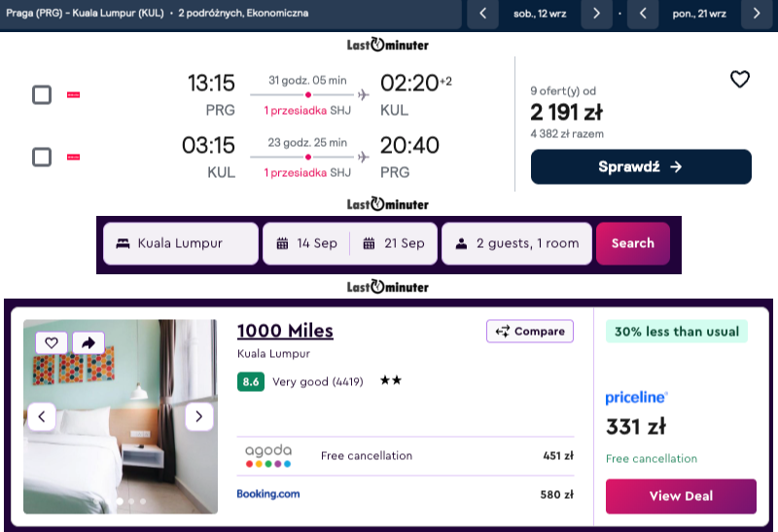Edit Praga (PRG) - Kuala Lumpur search summary
Viewport: 778px width, 532px height.
coord(230,13)
